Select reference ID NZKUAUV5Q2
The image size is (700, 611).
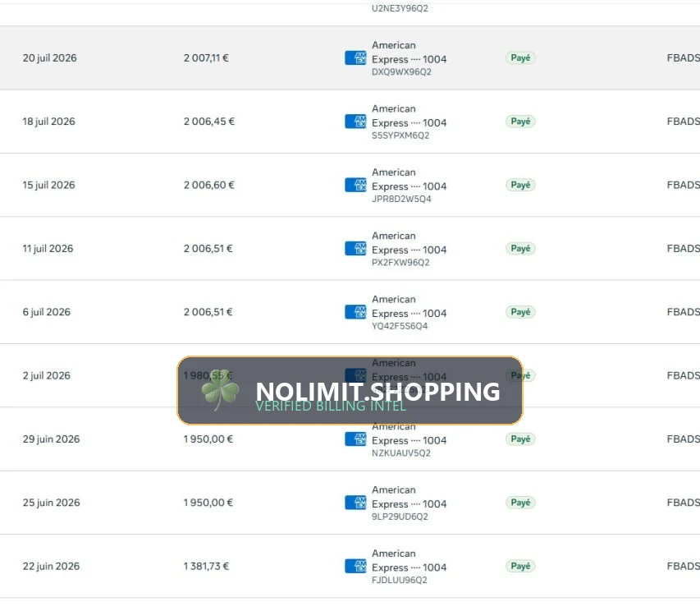pos(401,453)
